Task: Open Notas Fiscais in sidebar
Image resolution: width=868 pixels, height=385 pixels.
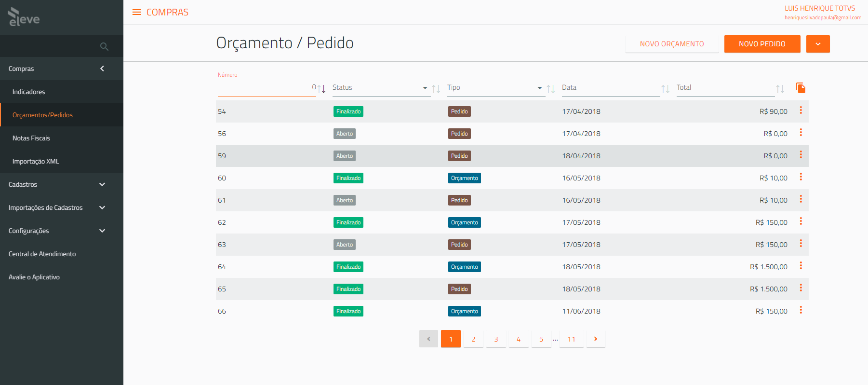Action: click(x=31, y=138)
